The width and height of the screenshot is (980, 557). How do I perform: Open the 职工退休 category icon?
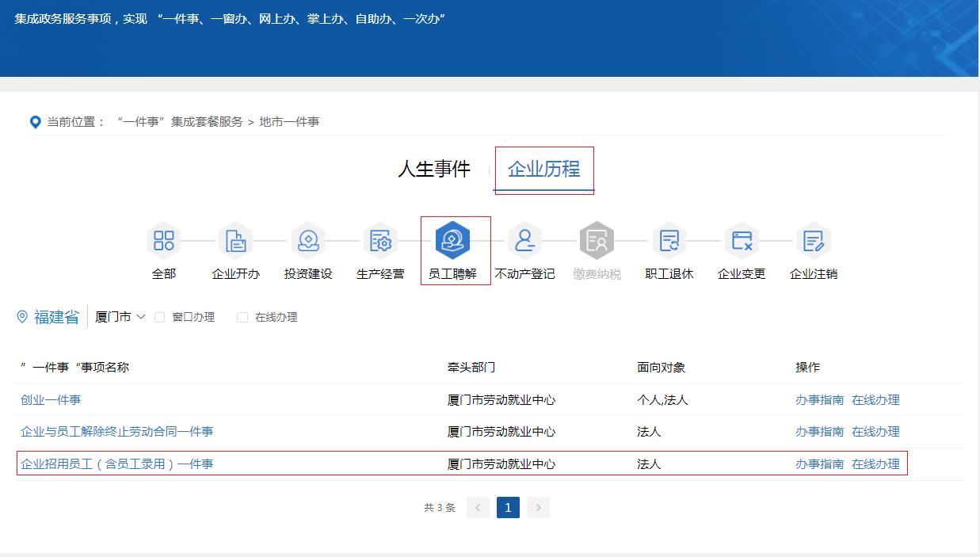[x=669, y=241]
